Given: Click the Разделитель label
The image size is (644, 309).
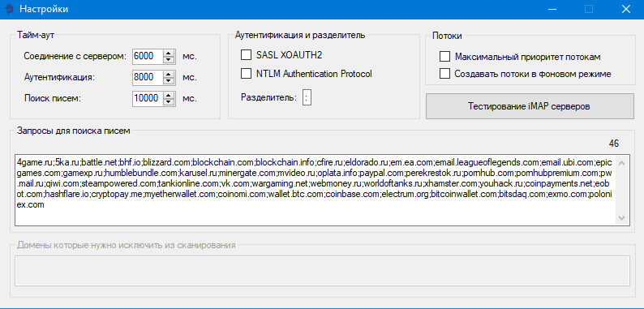Looking at the screenshot, I should (268, 98).
